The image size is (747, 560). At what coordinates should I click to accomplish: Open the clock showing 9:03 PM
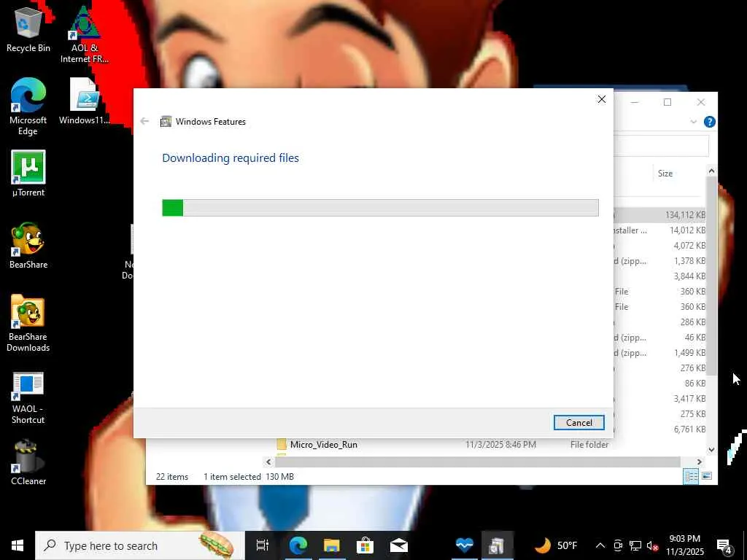point(684,545)
